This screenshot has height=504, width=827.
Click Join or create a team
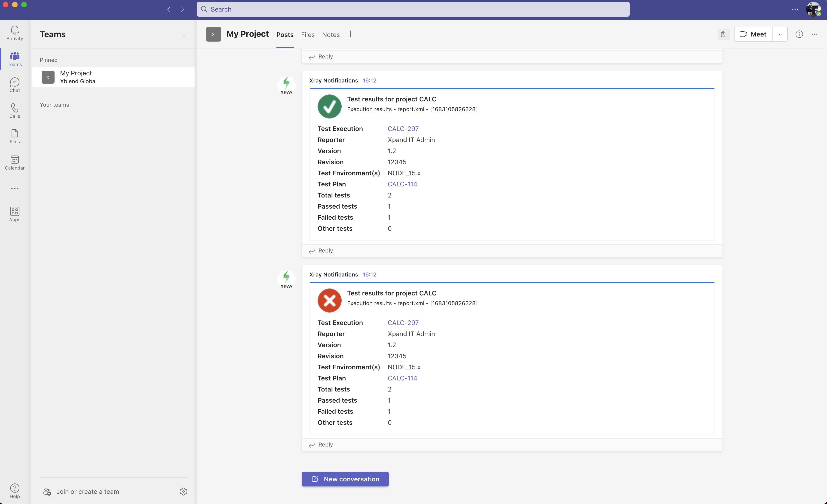88,492
